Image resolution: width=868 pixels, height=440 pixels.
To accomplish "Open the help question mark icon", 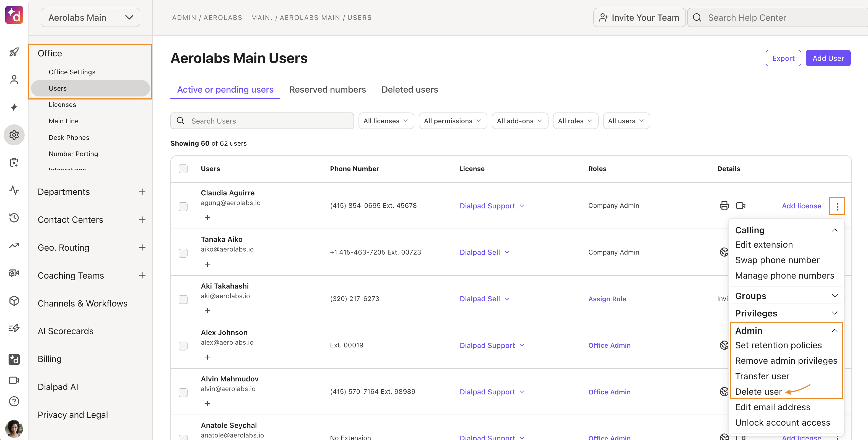I will (x=14, y=401).
